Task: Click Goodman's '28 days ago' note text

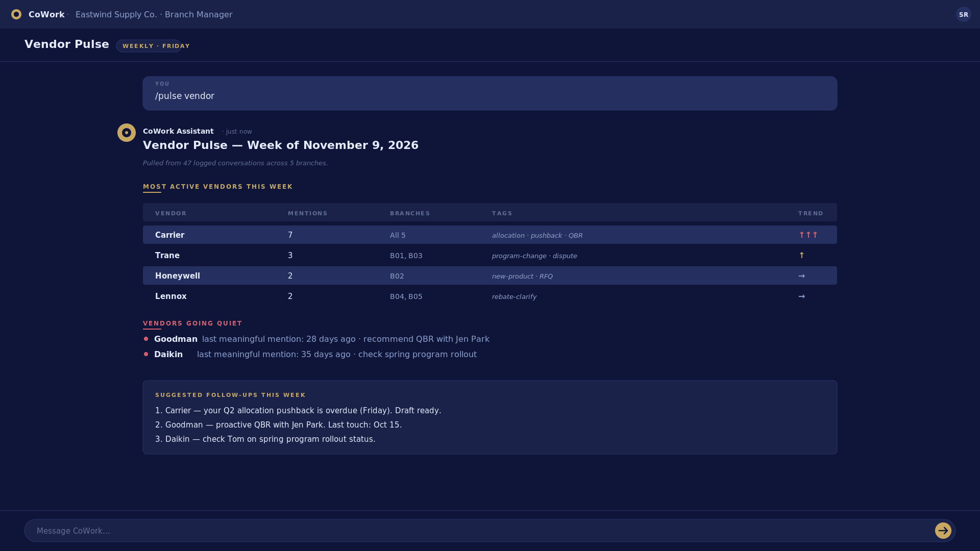Action: (x=346, y=339)
